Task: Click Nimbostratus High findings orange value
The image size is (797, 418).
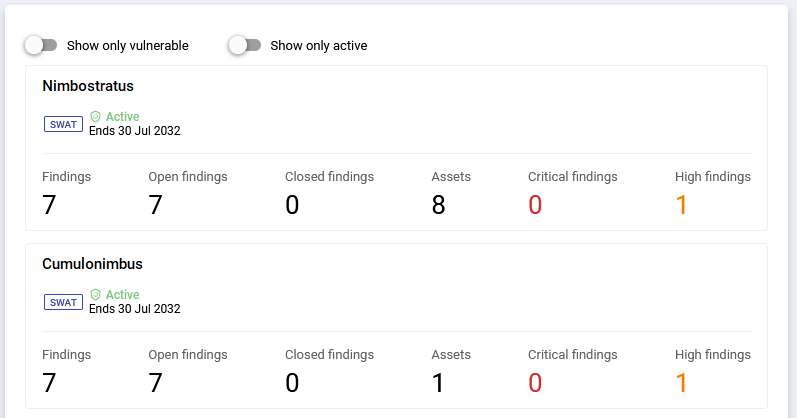Action: click(x=682, y=205)
